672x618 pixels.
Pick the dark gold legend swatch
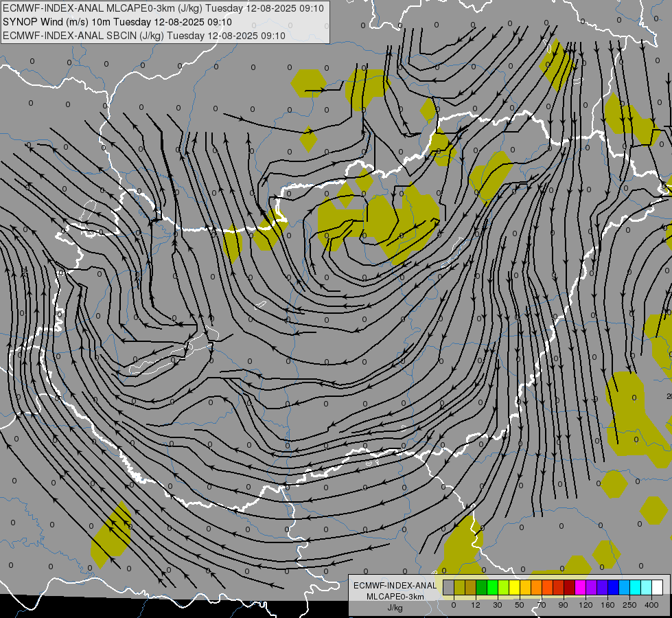pyautogui.click(x=471, y=587)
